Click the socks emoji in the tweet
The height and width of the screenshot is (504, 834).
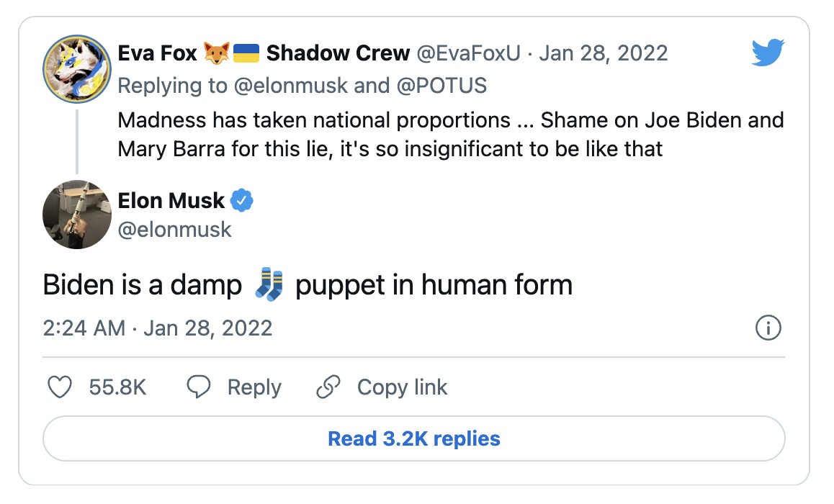(x=269, y=284)
